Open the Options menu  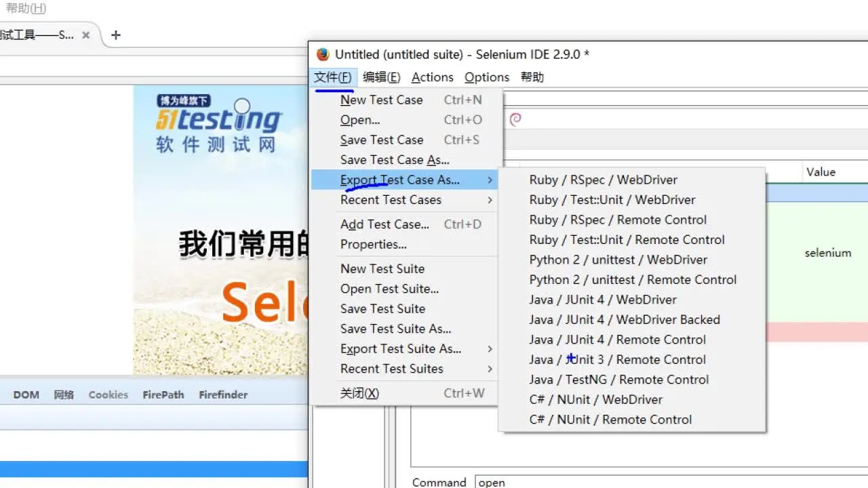[487, 77]
